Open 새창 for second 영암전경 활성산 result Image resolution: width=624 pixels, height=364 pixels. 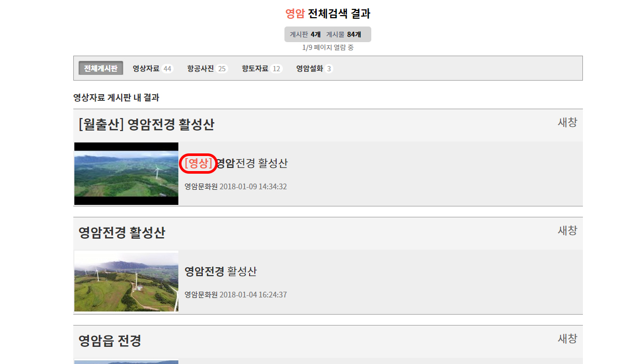tap(567, 230)
